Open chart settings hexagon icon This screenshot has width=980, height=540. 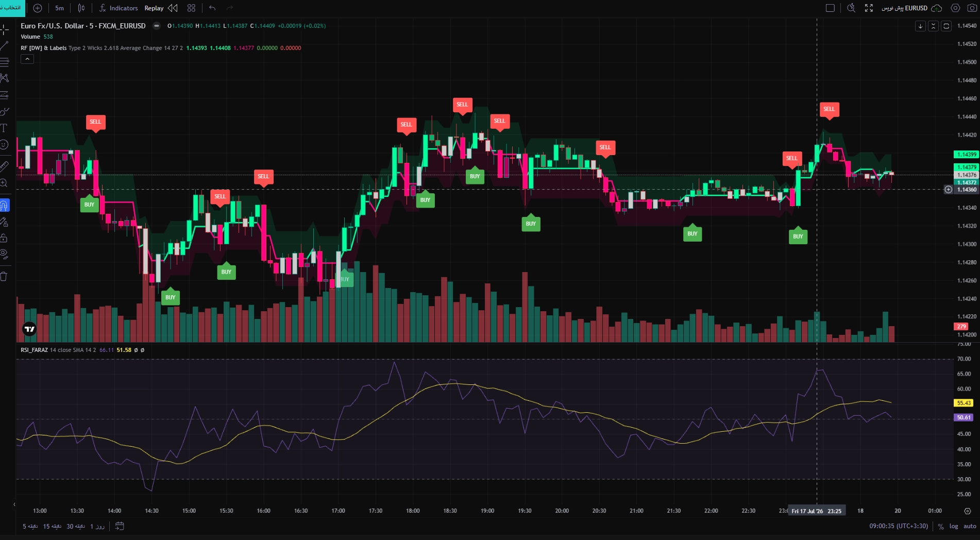click(955, 8)
